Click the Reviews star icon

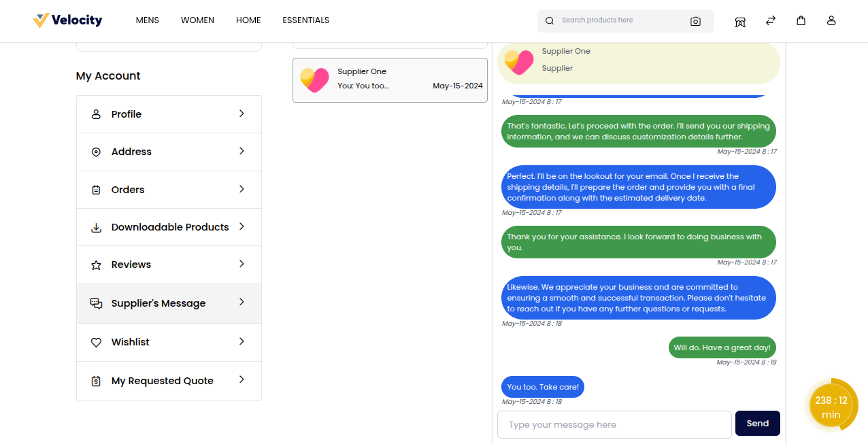click(96, 265)
